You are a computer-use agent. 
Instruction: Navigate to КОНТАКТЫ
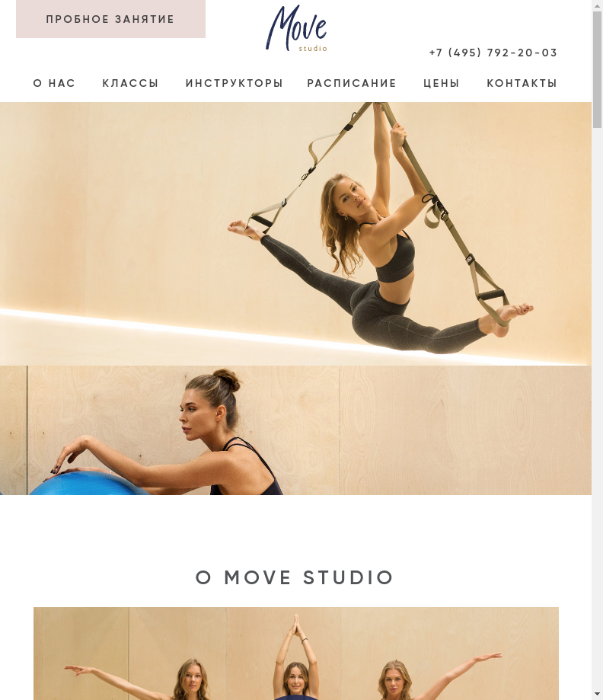coord(522,83)
